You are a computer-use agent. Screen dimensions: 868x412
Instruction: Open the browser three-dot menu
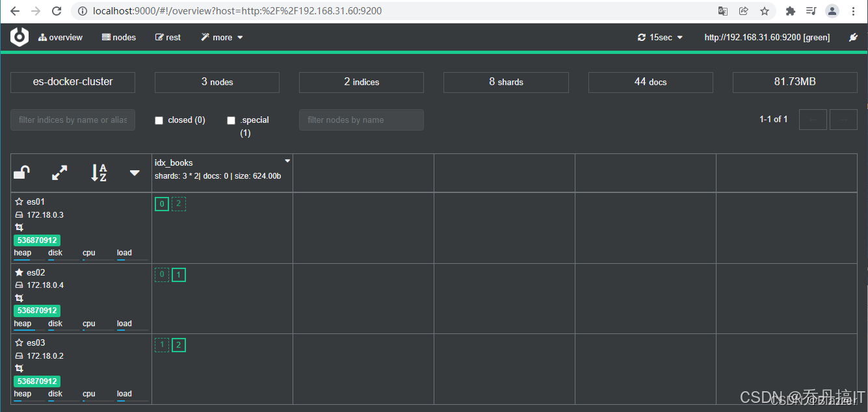[854, 11]
